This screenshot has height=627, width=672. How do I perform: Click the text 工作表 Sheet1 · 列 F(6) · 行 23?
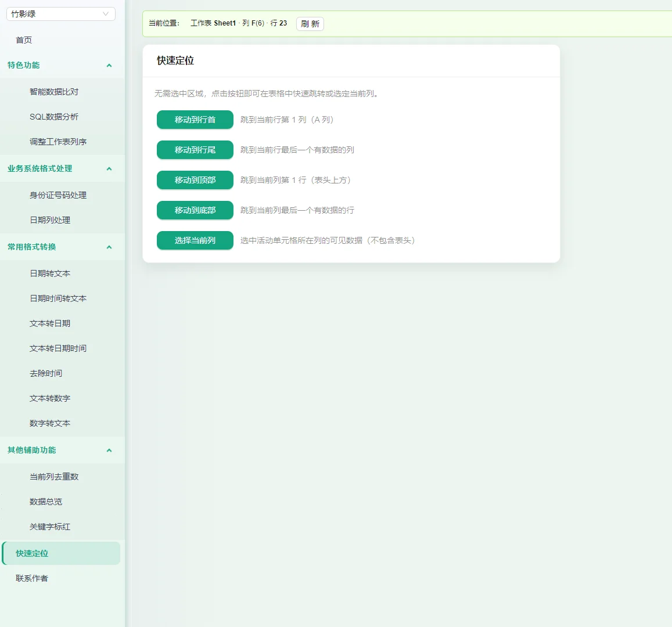tap(239, 23)
